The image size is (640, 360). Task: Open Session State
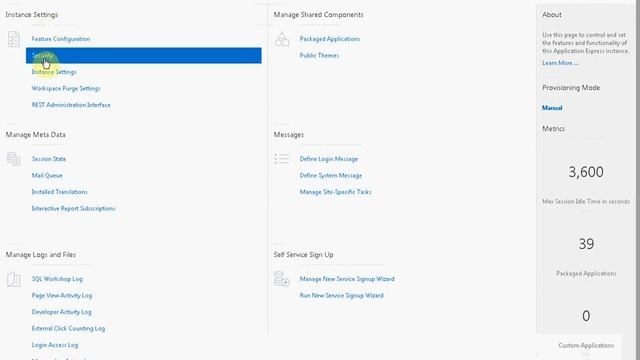[x=49, y=159]
